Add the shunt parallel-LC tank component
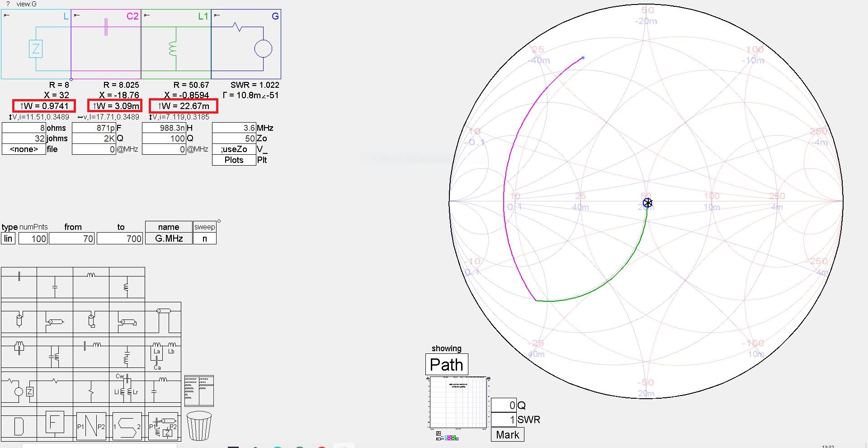This screenshot has height=448, width=868. (x=55, y=354)
